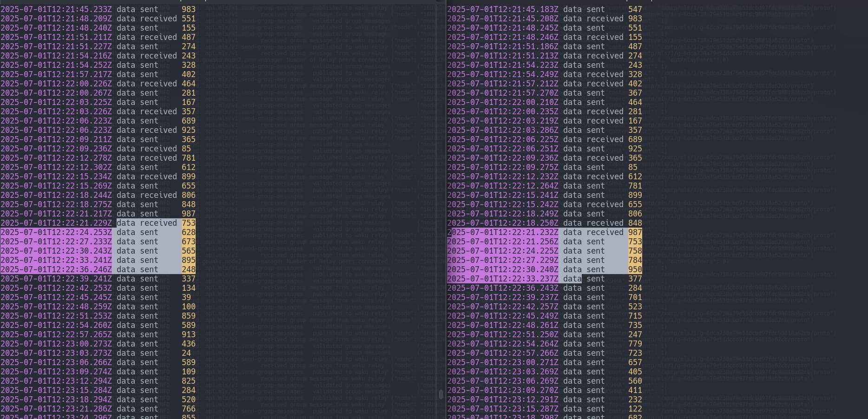
Task: Click the value 24 in left pane
Action: pyautogui.click(x=186, y=353)
